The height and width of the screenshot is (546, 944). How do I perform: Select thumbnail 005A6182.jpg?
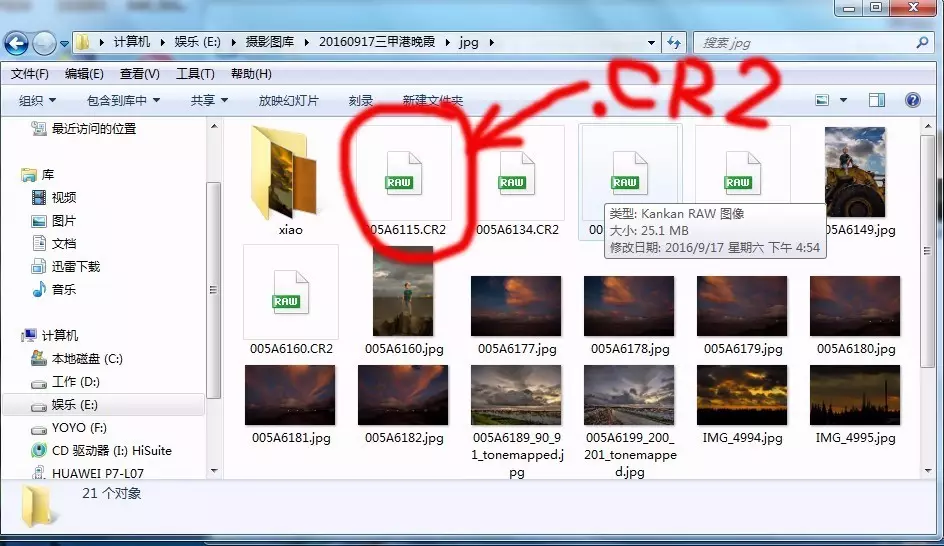pos(403,396)
